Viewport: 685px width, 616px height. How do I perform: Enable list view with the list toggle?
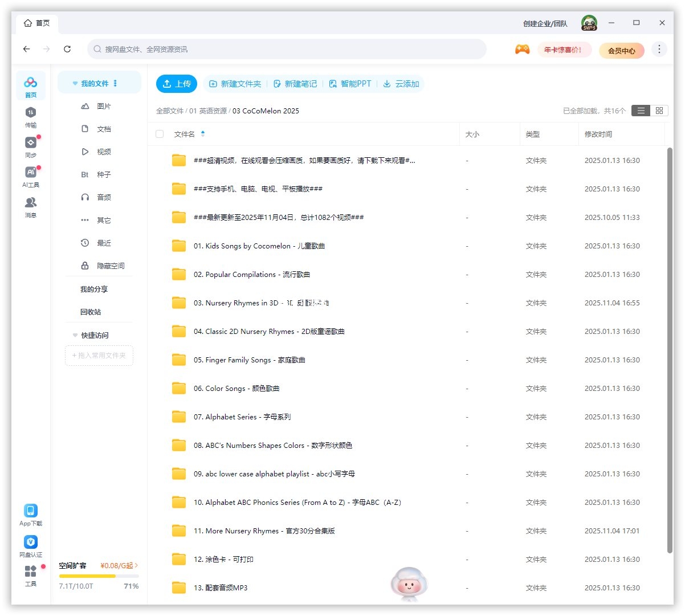coord(641,111)
